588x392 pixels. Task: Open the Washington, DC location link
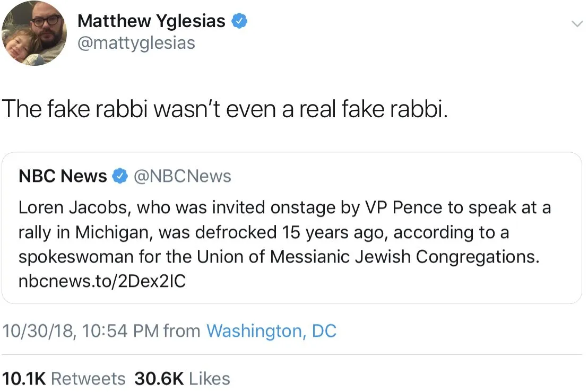tap(271, 331)
